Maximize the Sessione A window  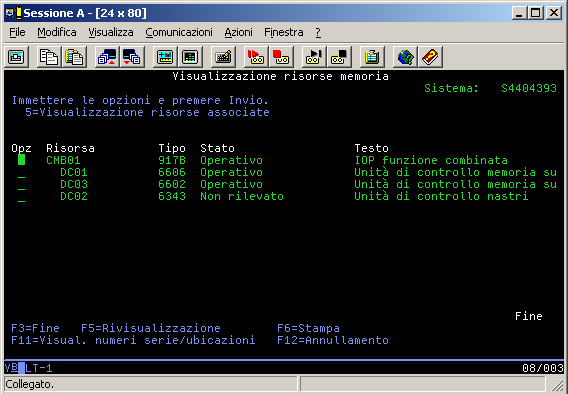click(x=536, y=13)
